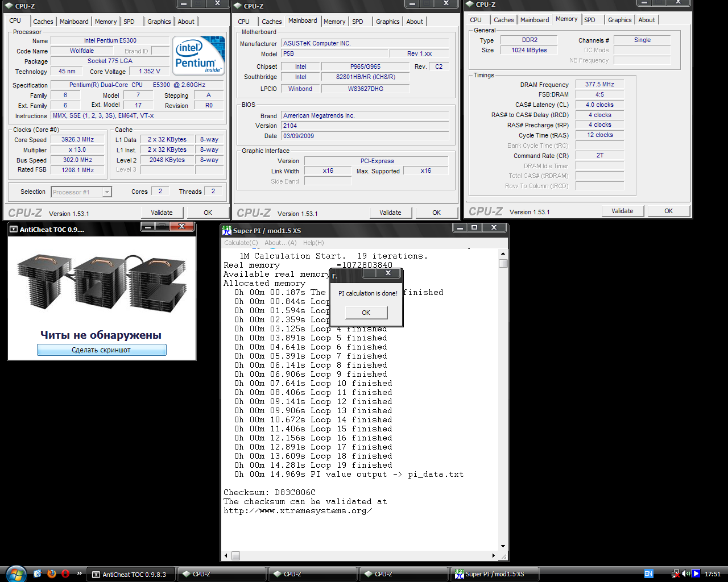Select SPD tab in middle CPU-Z window

click(358, 22)
